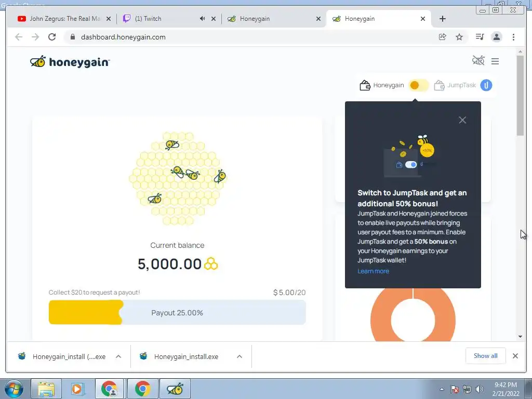Open the Honeygain app on taskbar

pos(175,389)
